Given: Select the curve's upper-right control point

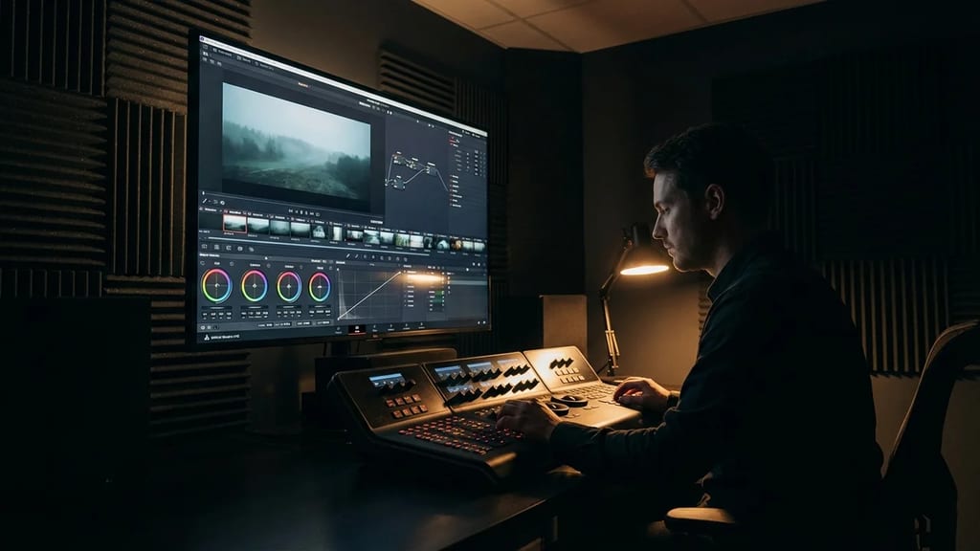Looking at the screenshot, I should click(x=400, y=272).
